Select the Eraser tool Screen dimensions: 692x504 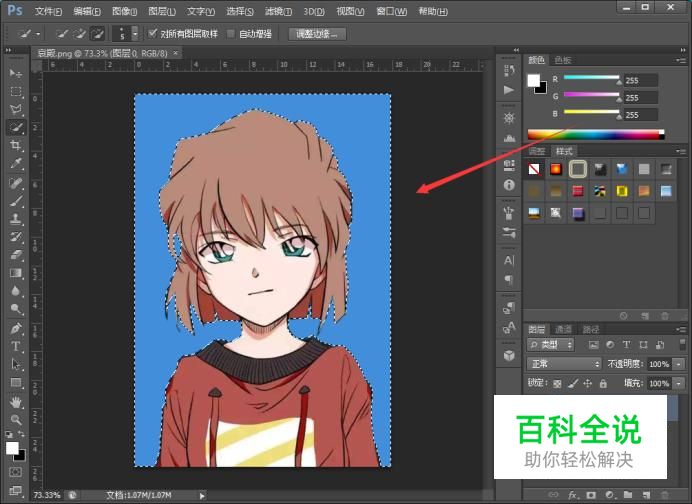16,255
